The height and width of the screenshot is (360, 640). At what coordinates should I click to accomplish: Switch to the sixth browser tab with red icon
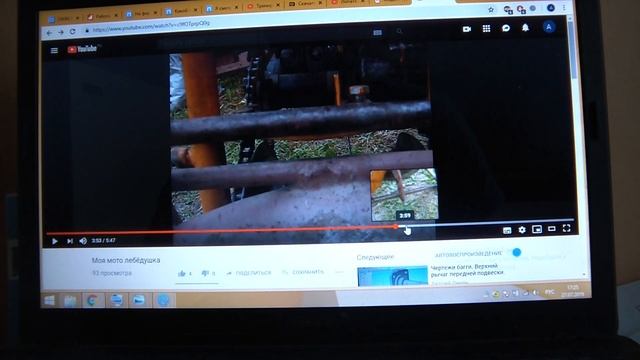263,6
